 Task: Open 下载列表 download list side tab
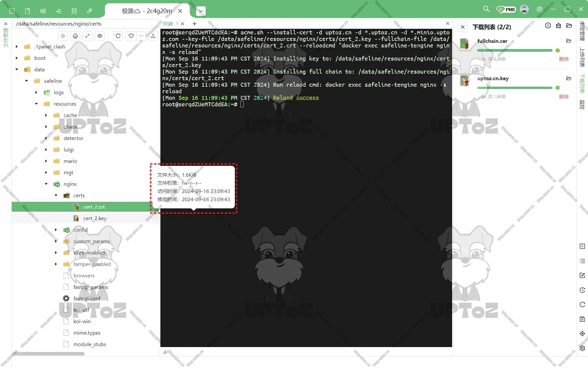[x=582, y=84]
